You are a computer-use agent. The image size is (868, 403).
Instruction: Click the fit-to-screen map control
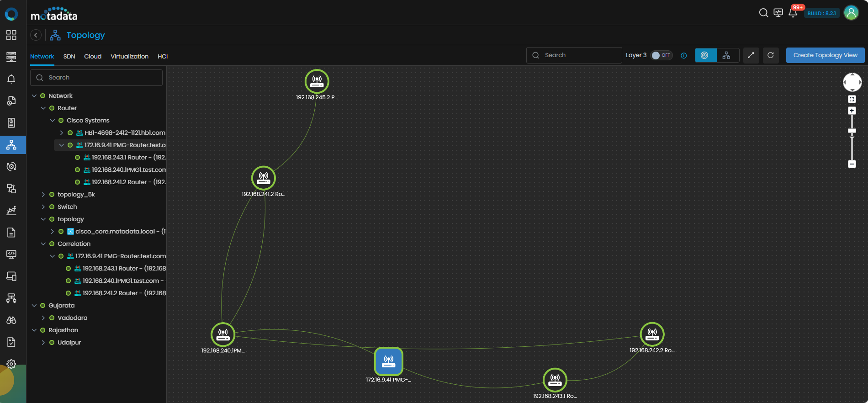[x=852, y=99]
